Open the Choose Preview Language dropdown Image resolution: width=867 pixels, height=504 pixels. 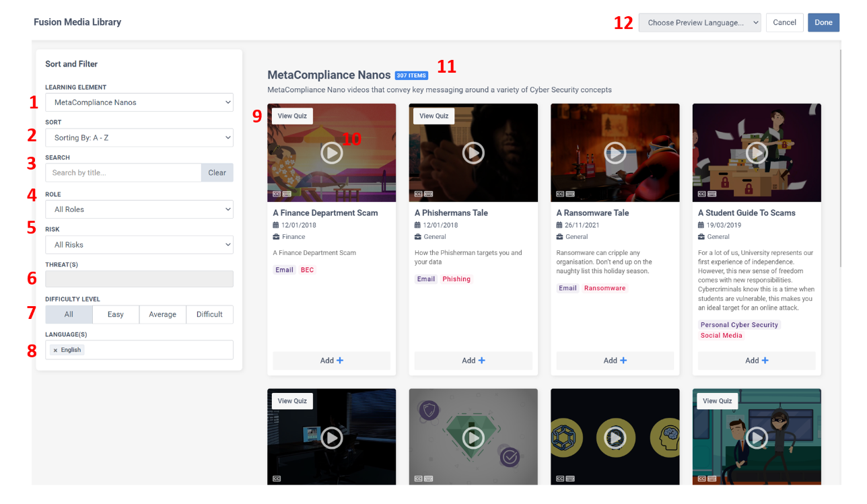700,22
